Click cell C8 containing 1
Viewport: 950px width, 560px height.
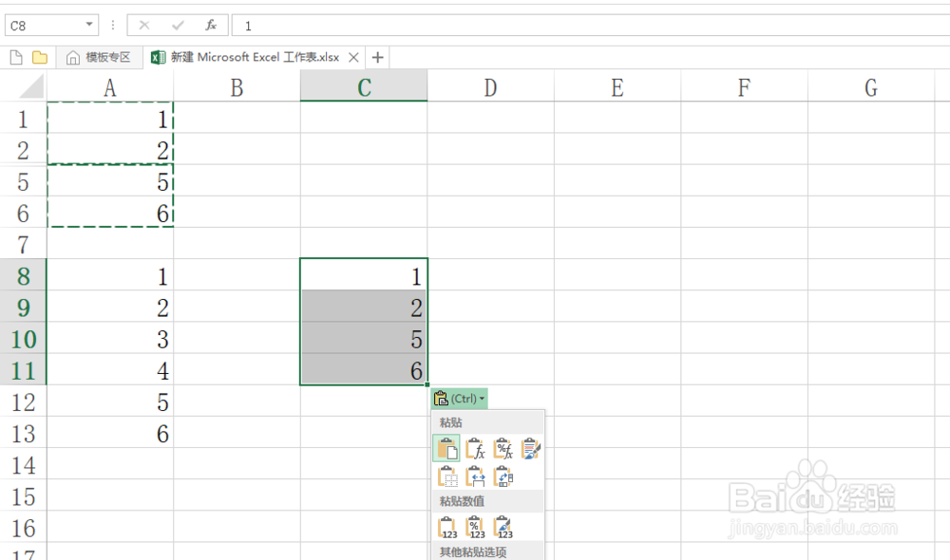364,275
